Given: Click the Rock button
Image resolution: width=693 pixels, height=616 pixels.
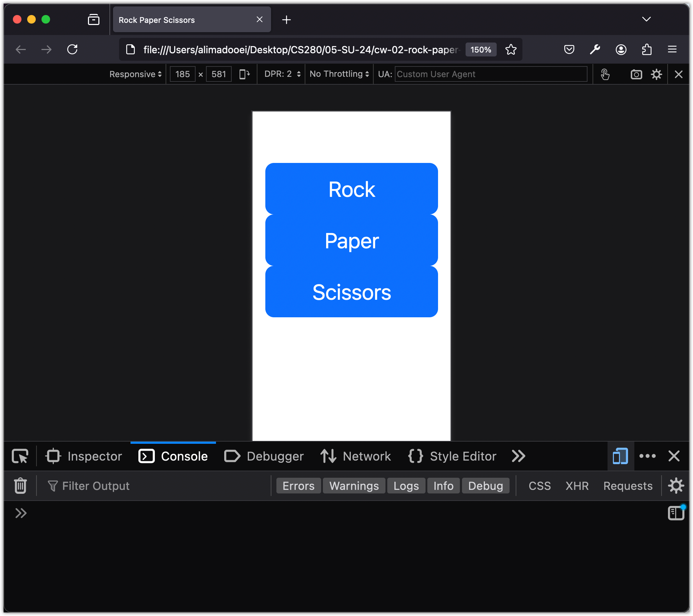Looking at the screenshot, I should 352,189.
